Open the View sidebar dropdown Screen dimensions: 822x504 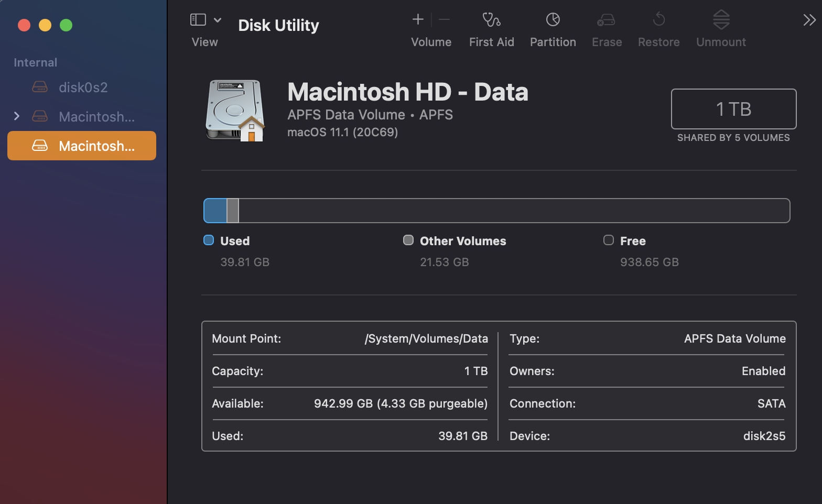pos(206,20)
